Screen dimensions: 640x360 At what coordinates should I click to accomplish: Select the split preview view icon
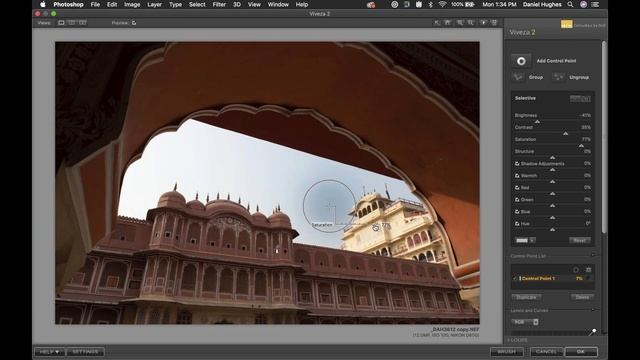click(x=72, y=23)
